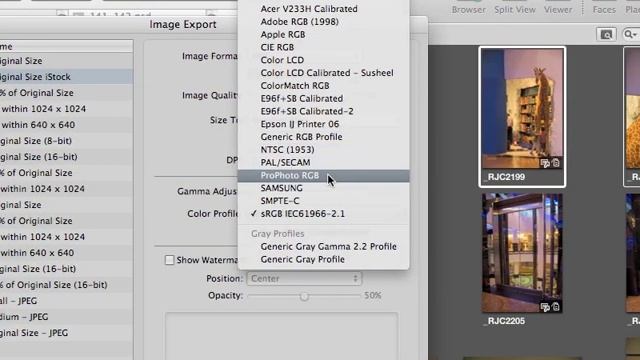Viewport: 640px width, 360px height.
Task: Open the watermark Position dropdown
Action: (304, 279)
